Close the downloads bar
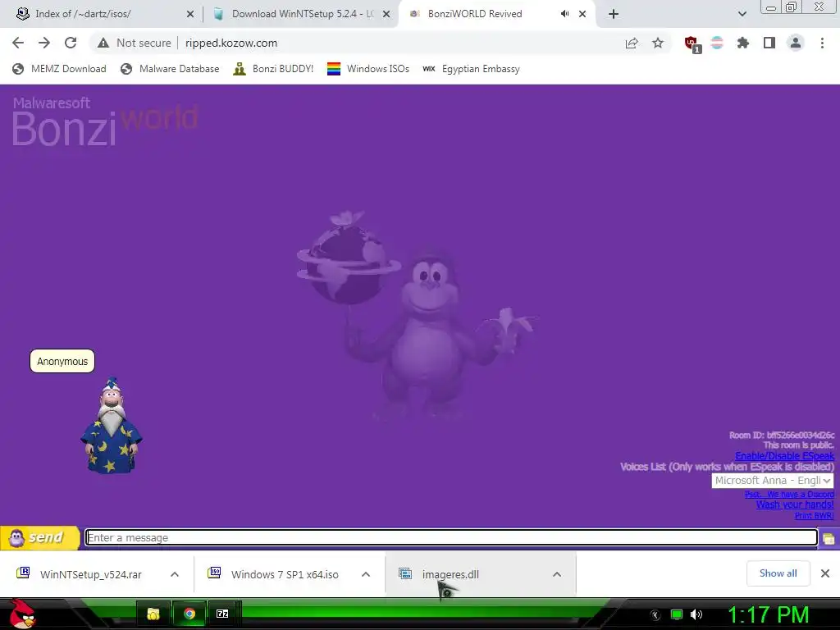Screen dimensions: 840x630 [825, 573]
